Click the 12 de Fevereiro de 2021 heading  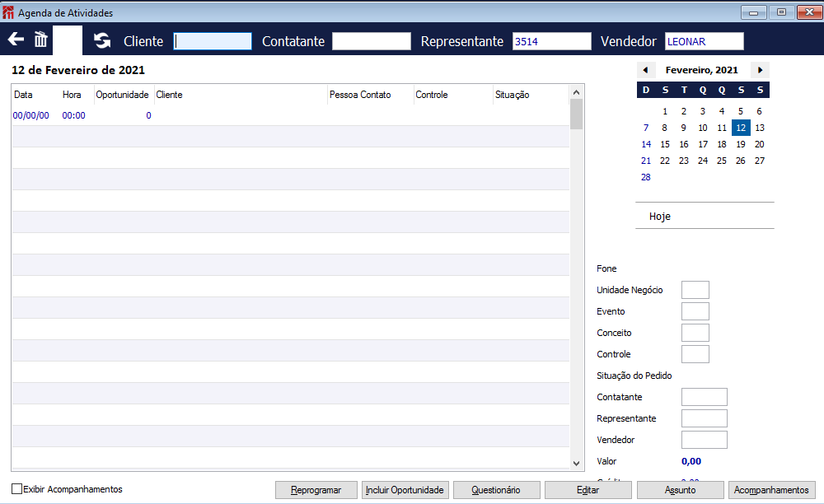(x=77, y=70)
